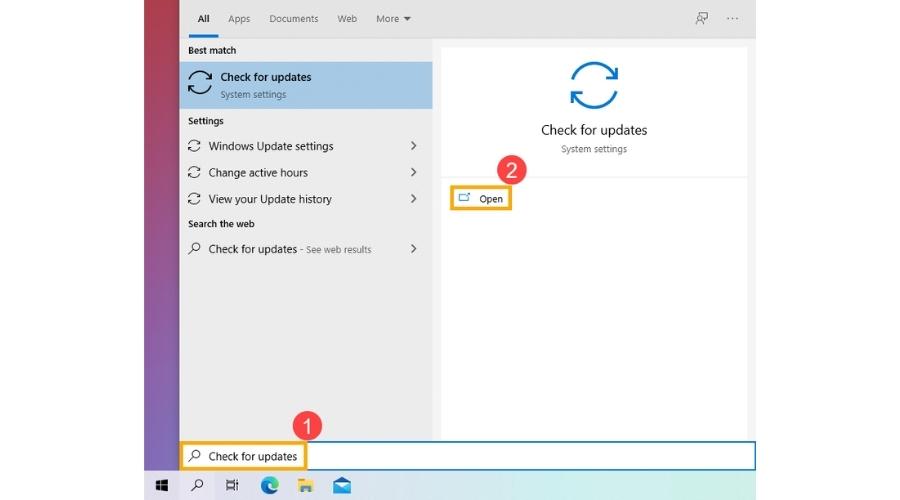Open the Windows Start menu

click(162, 486)
